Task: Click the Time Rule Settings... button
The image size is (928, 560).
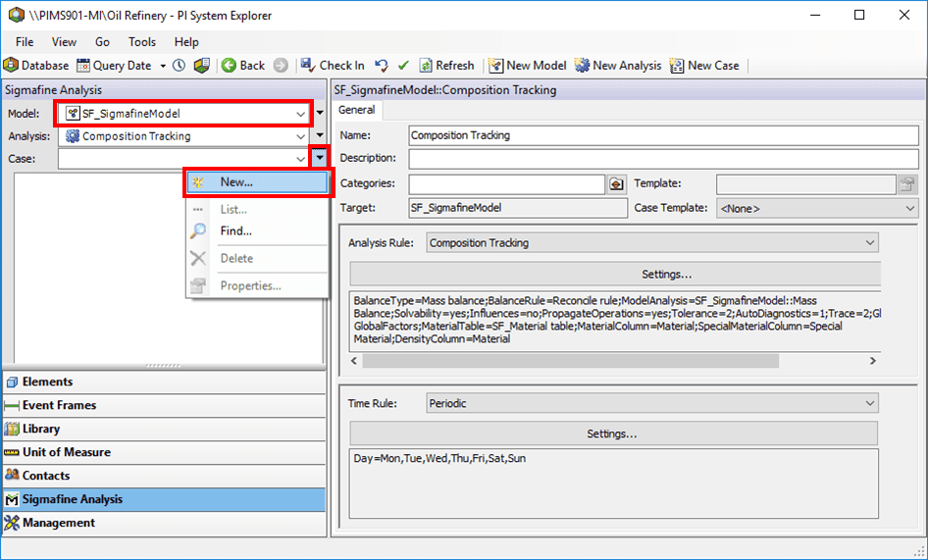Action: point(613,433)
